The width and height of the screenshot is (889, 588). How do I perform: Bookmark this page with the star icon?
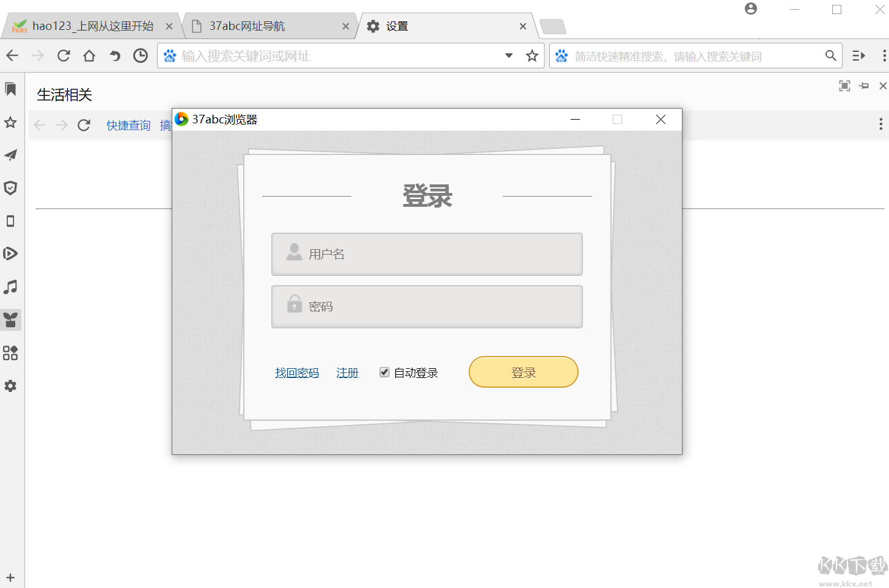[x=532, y=56]
